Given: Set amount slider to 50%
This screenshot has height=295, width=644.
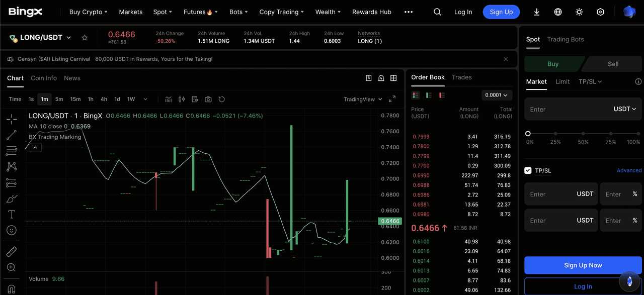Looking at the screenshot, I should coord(583,134).
